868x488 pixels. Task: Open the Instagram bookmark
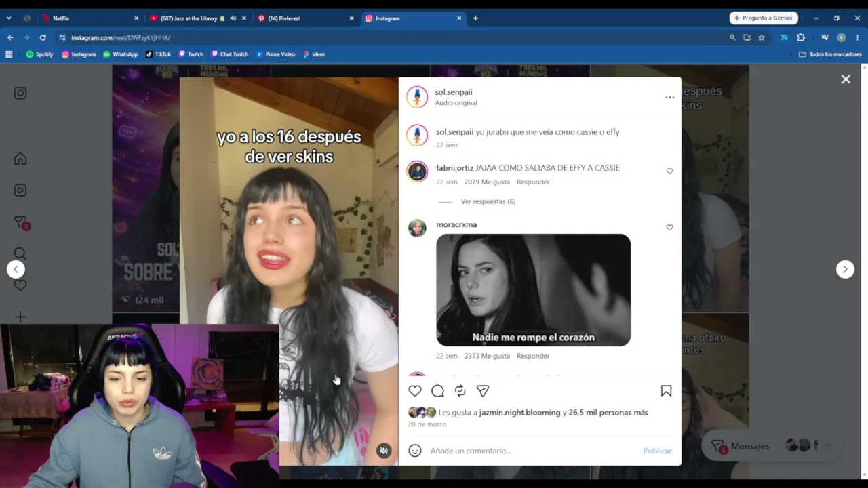pos(79,54)
